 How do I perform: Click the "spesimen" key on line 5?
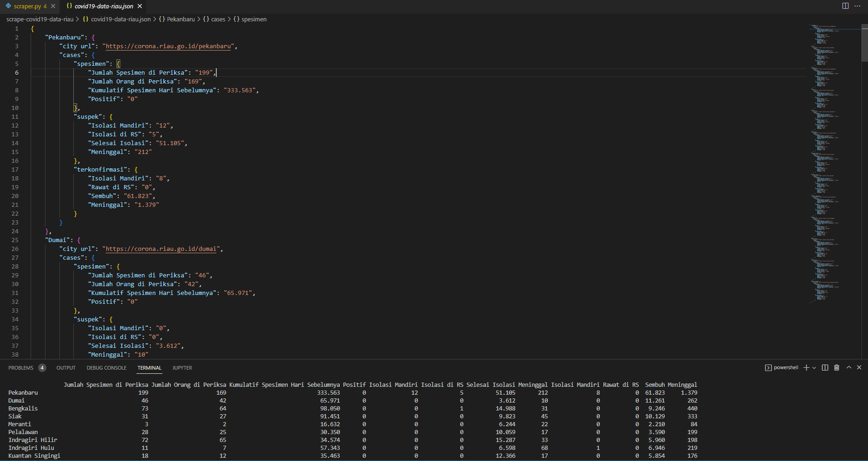[91, 64]
